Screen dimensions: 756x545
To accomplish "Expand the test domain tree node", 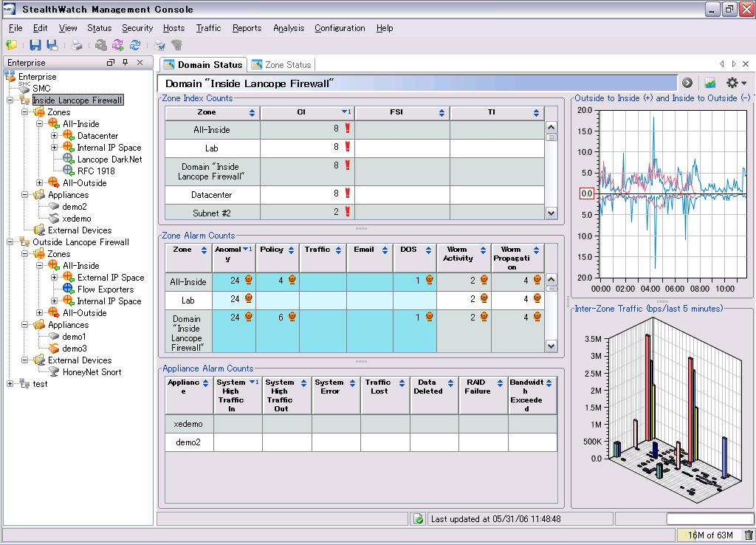I will (x=10, y=384).
